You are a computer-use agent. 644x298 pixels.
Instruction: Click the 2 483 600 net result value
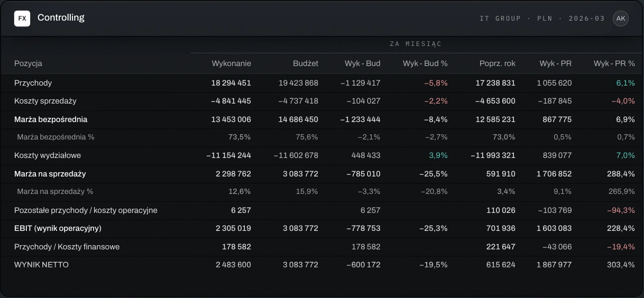point(233,265)
